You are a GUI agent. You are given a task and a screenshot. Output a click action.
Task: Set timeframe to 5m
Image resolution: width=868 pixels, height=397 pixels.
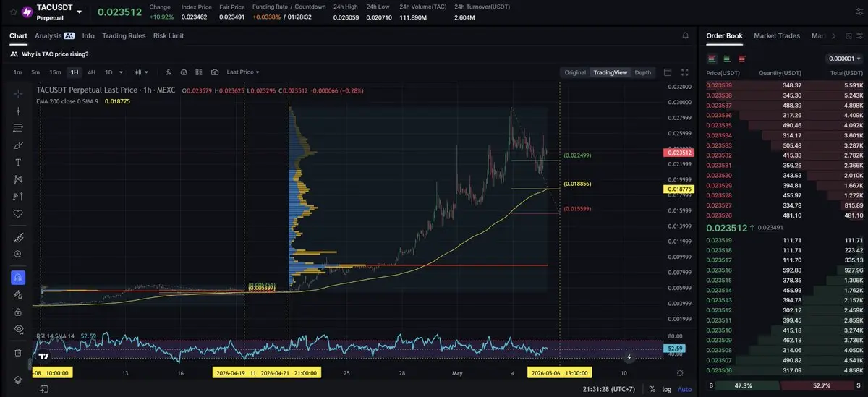pos(35,72)
